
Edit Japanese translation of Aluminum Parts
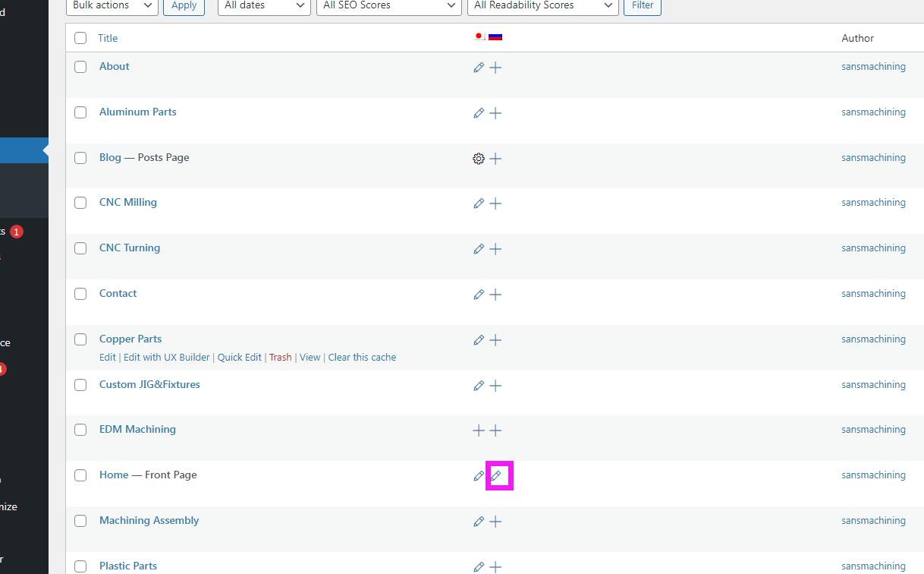click(x=479, y=113)
